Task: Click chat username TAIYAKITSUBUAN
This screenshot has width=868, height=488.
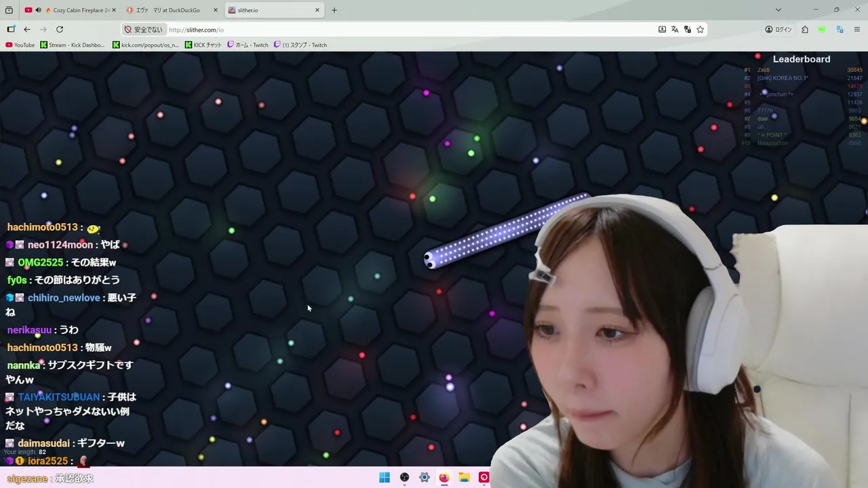Action: (x=59, y=396)
